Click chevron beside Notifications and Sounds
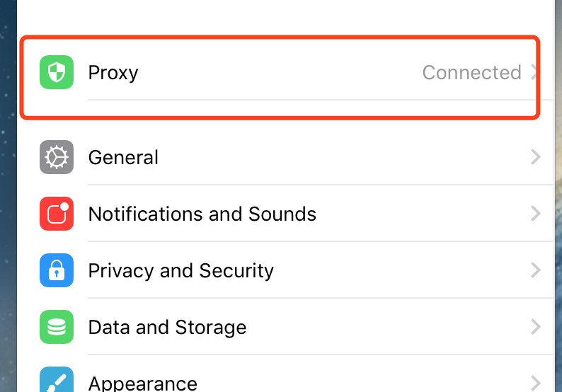 coord(536,214)
